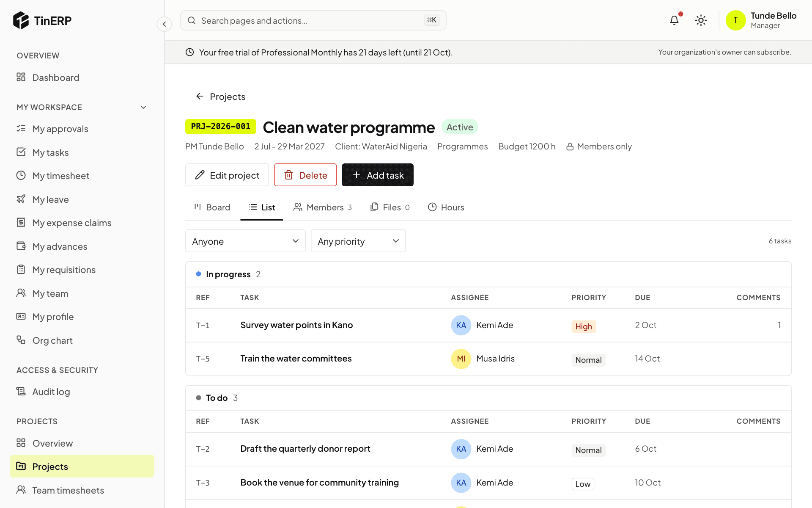Viewport: 812px width, 508px height.
Task: Open the notifications bell
Action: tap(674, 20)
